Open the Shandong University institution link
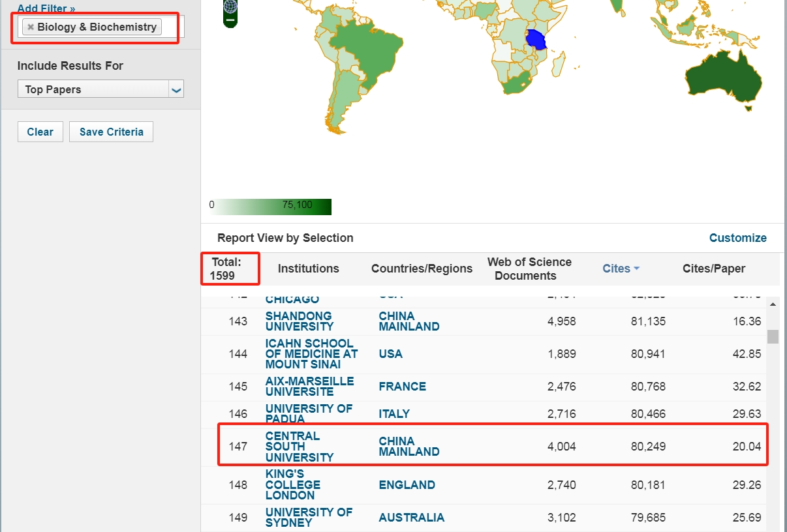 pyautogui.click(x=299, y=321)
